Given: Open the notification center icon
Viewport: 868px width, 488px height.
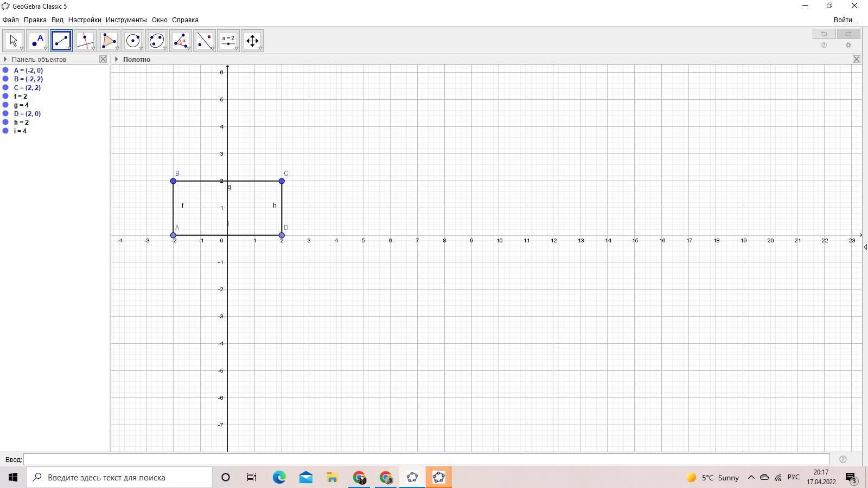Looking at the screenshot, I should point(851,478).
